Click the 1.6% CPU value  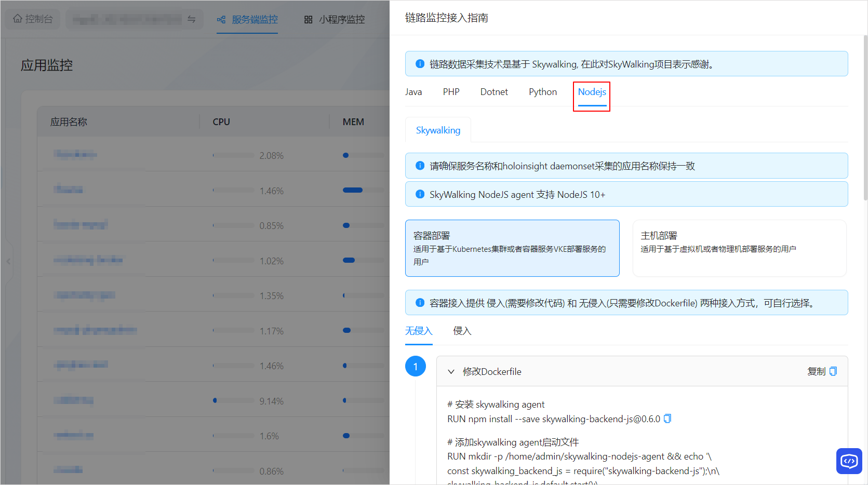269,436
